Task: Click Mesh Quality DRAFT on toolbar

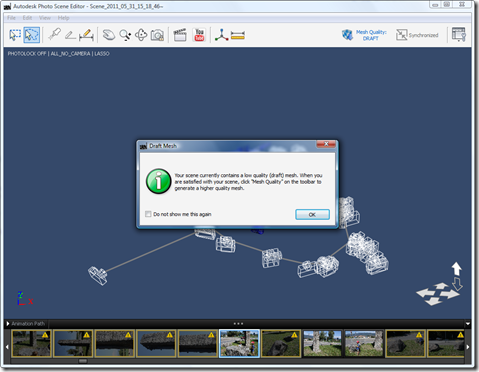Action: pyautogui.click(x=364, y=35)
